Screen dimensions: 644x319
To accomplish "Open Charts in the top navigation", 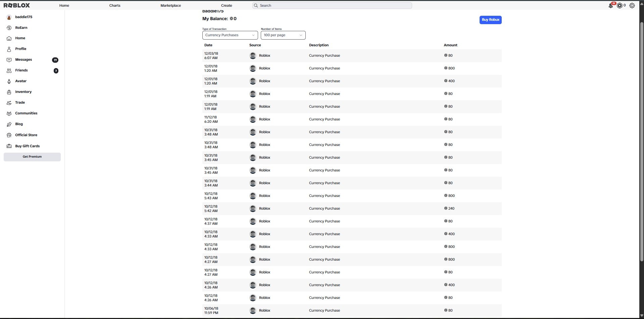I will (x=115, y=5).
